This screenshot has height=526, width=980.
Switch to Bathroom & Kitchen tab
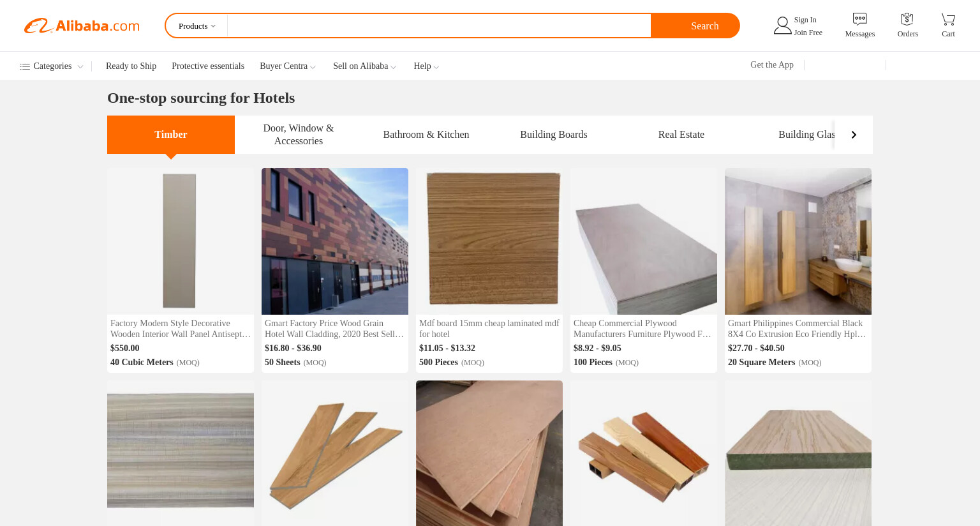tap(426, 135)
